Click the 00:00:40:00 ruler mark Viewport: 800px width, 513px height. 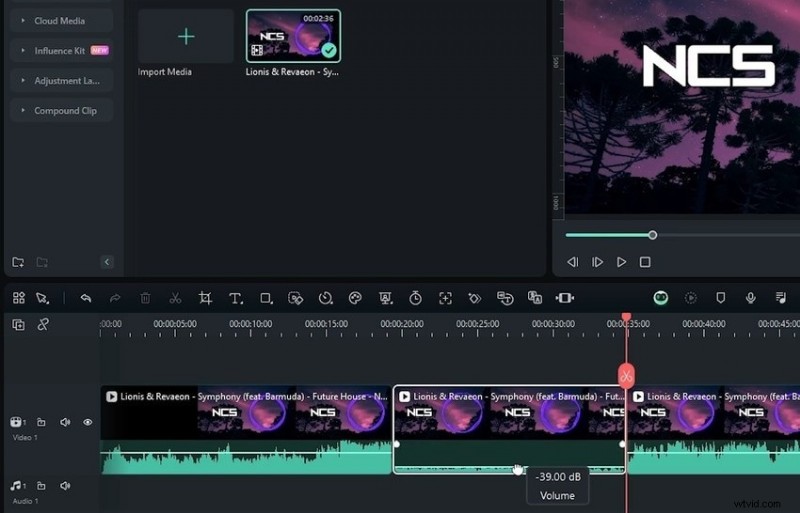pyautogui.click(x=704, y=324)
